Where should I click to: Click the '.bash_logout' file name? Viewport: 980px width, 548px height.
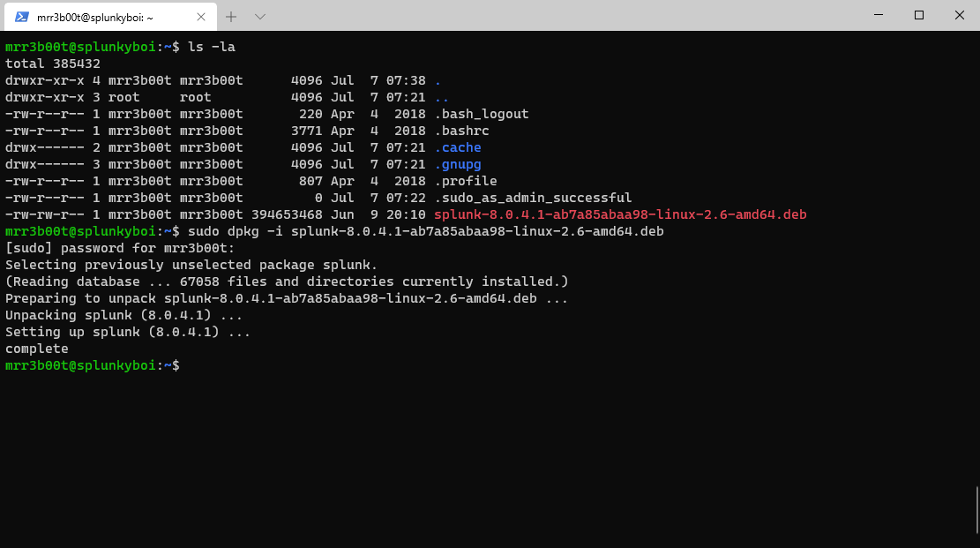(482, 114)
